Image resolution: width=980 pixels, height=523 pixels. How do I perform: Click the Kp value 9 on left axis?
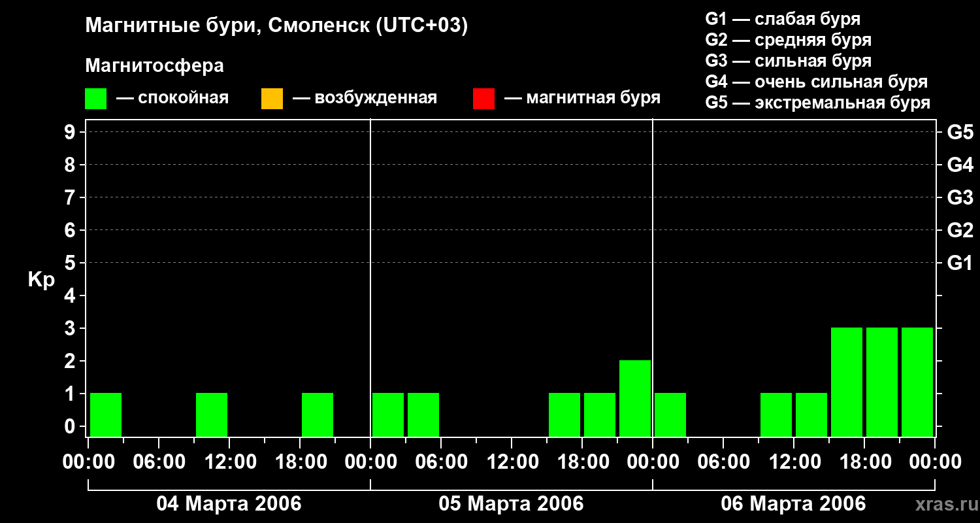(x=71, y=132)
